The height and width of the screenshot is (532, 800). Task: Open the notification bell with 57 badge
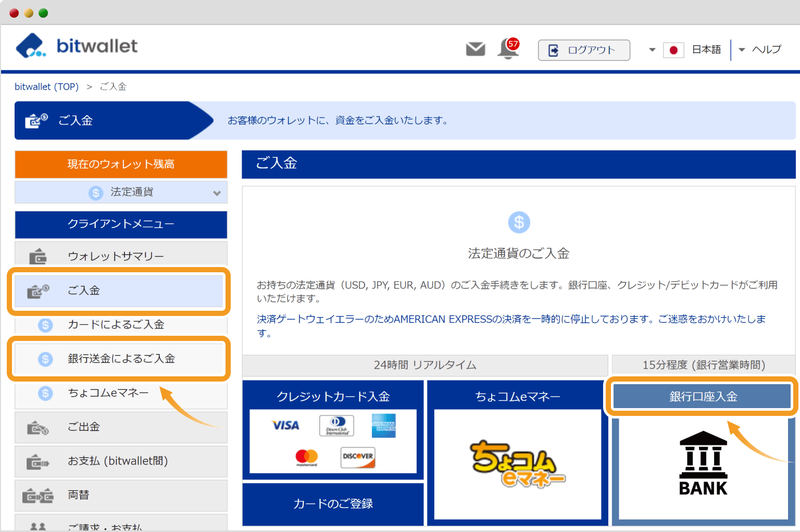508,49
